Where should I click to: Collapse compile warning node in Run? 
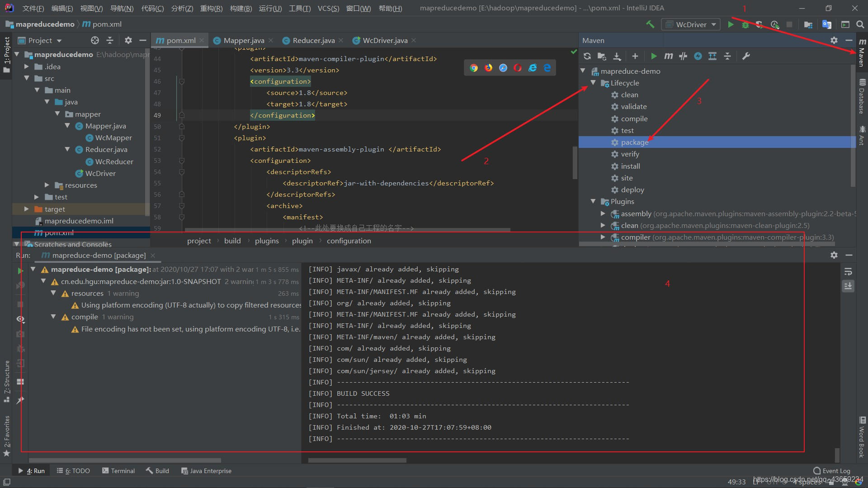click(x=53, y=317)
